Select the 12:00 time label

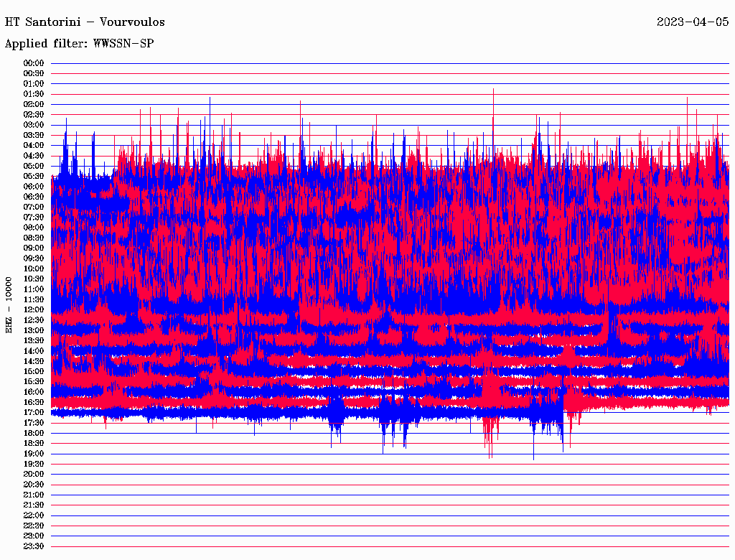(34, 309)
